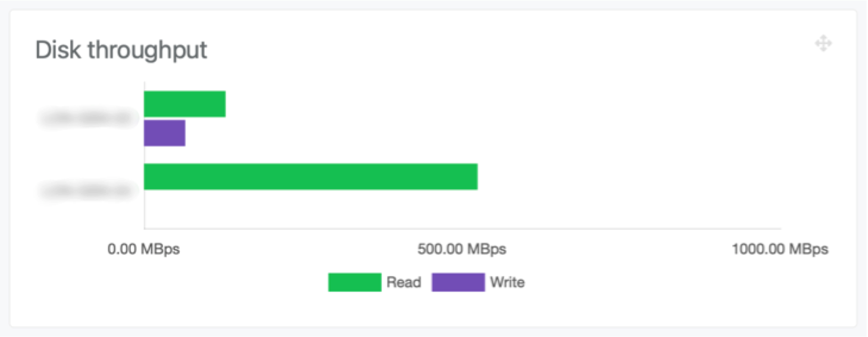Image resolution: width=868 pixels, height=337 pixels.
Task: Click the vertical axis line of chart
Action: (144, 155)
